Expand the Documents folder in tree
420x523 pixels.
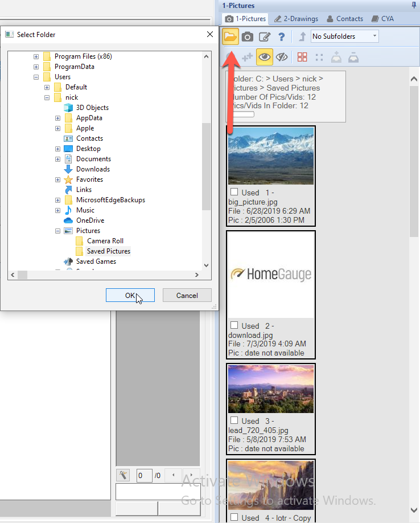[x=58, y=159]
